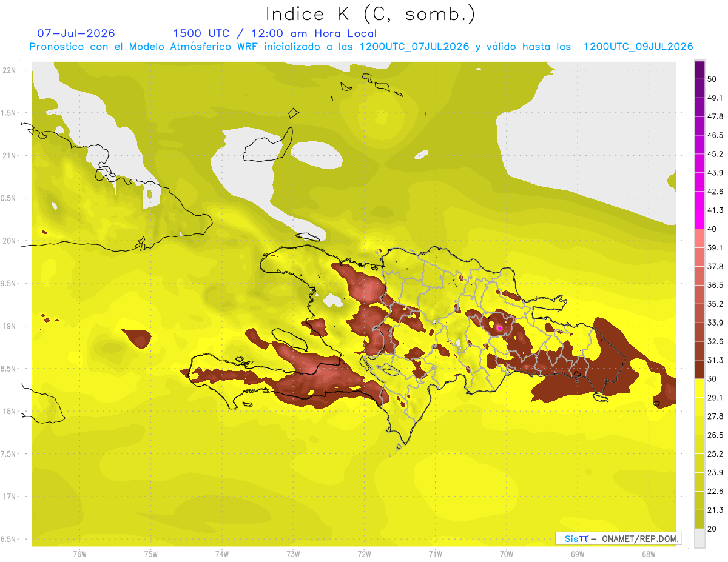Click the color bar value 45.2
Viewport: 728px width, 562px height.
click(x=715, y=154)
